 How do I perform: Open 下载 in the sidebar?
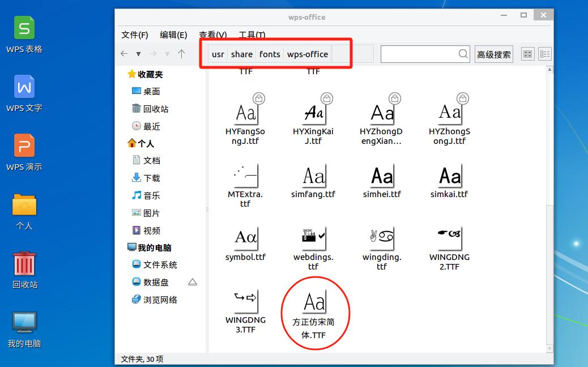tap(151, 178)
